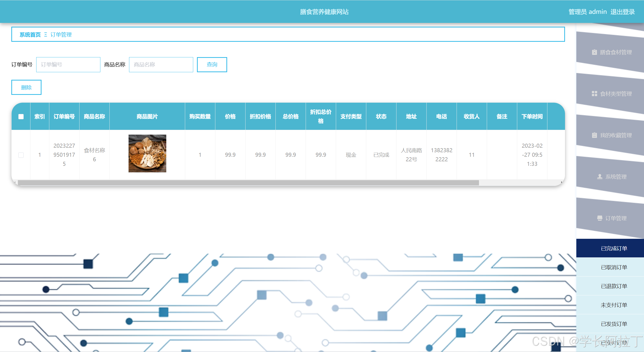Click the 系统管理 user icon
Viewport: 644px width, 352px height.
(600, 177)
